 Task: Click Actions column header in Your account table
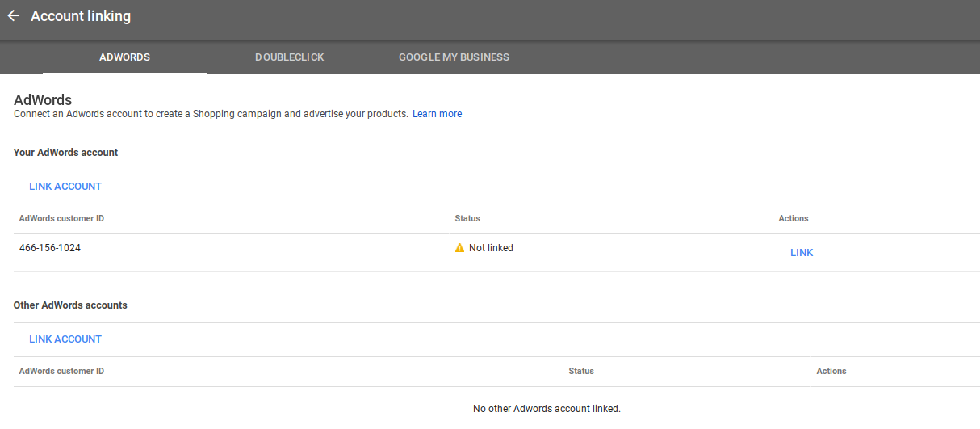point(794,218)
